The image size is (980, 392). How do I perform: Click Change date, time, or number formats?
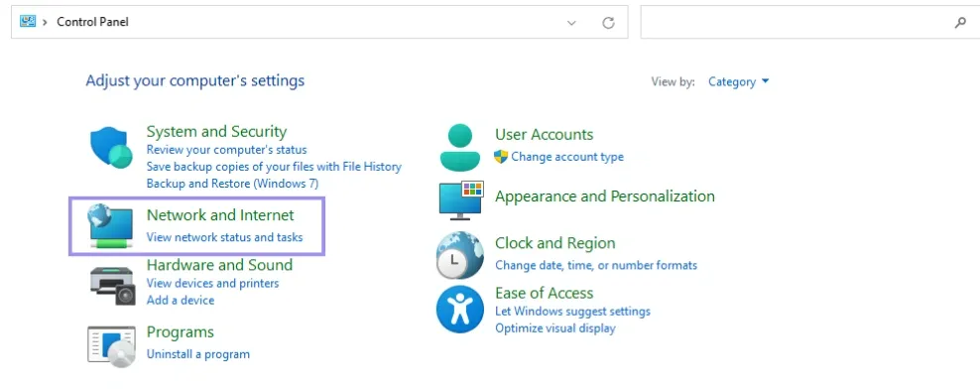click(x=596, y=265)
